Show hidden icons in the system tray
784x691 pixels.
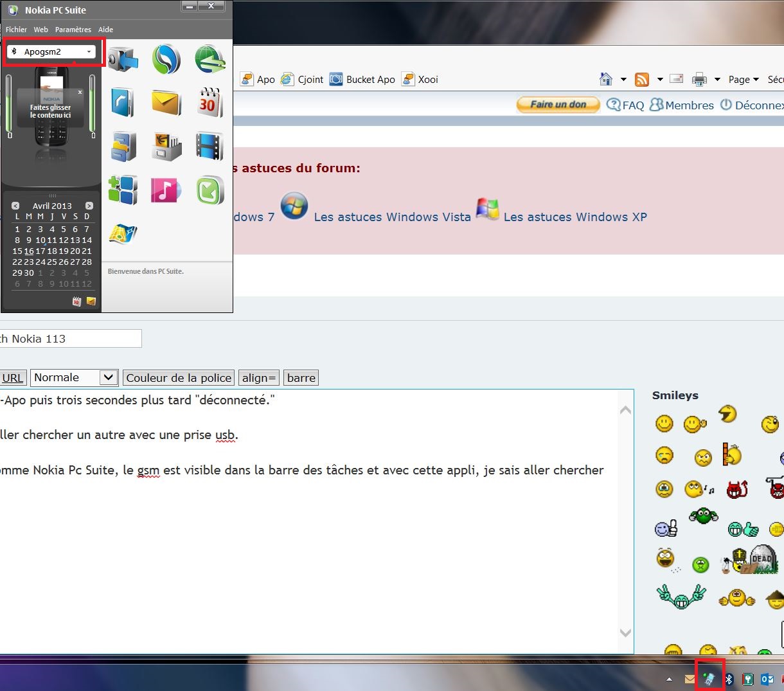pyautogui.click(x=670, y=679)
